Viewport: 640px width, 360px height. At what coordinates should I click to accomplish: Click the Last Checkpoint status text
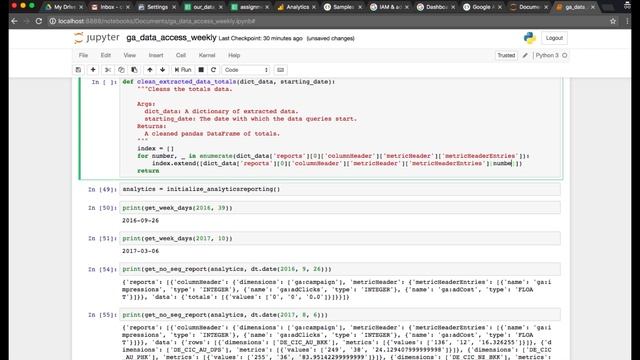coord(260,38)
